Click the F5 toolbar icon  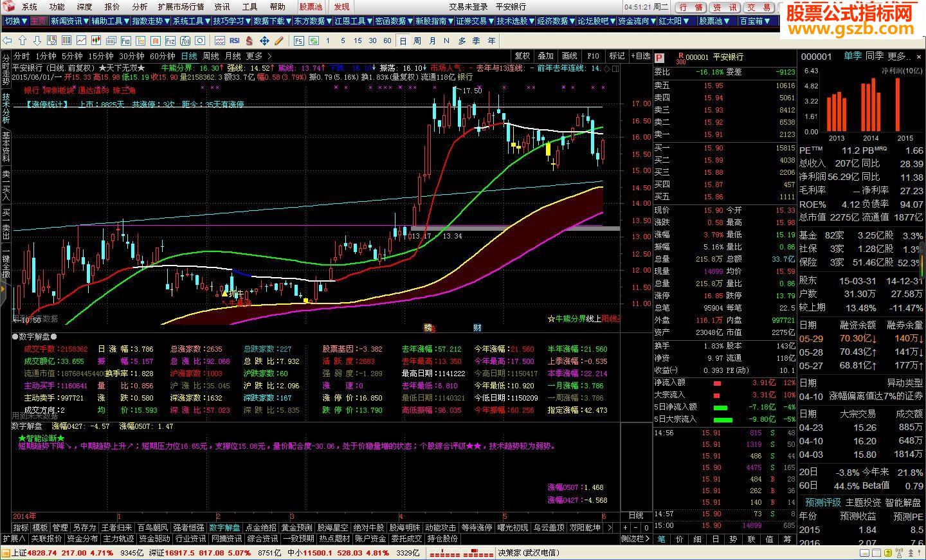pos(298,41)
